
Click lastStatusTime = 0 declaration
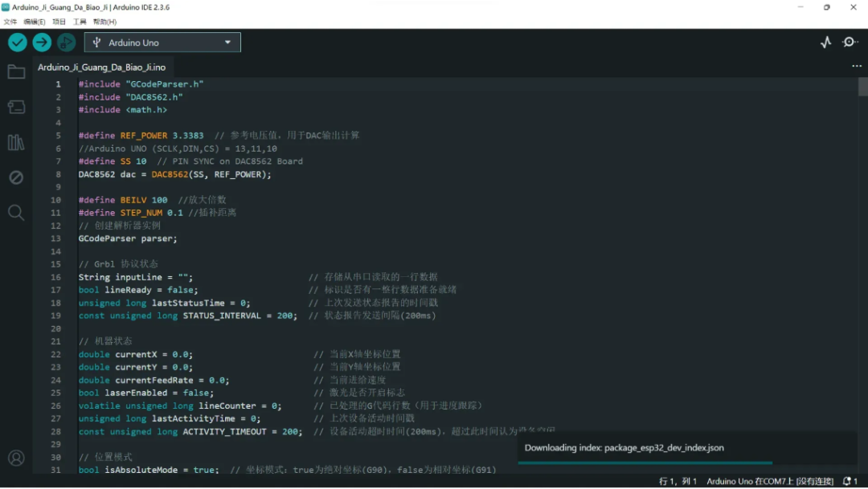click(x=165, y=304)
